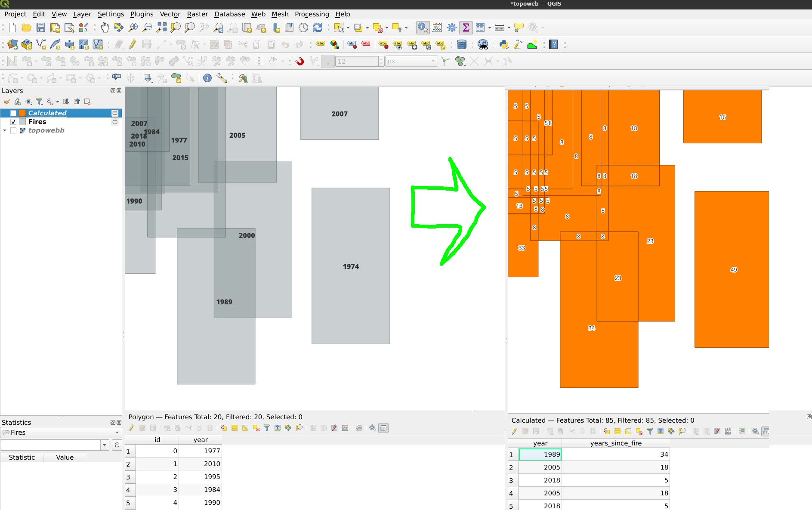Open the Processing Toolbox gear icon
This screenshot has width=812, height=510.
pos(452,28)
